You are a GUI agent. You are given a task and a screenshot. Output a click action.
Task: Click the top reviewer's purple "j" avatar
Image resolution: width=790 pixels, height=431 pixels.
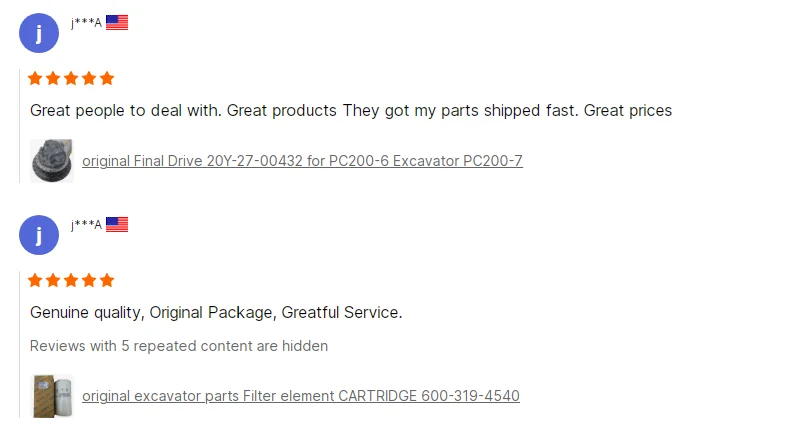coord(39,33)
